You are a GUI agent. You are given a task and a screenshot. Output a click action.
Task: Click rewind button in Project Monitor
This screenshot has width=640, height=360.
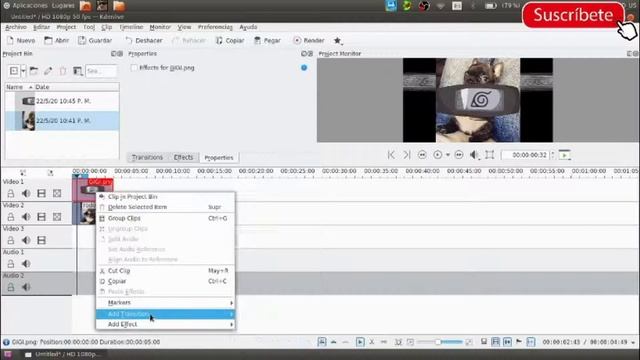tap(422, 155)
